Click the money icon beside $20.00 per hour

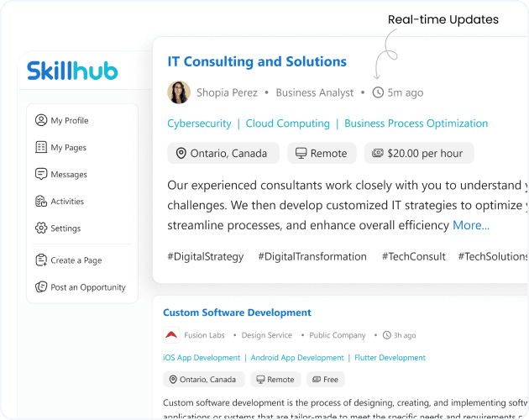pos(378,153)
